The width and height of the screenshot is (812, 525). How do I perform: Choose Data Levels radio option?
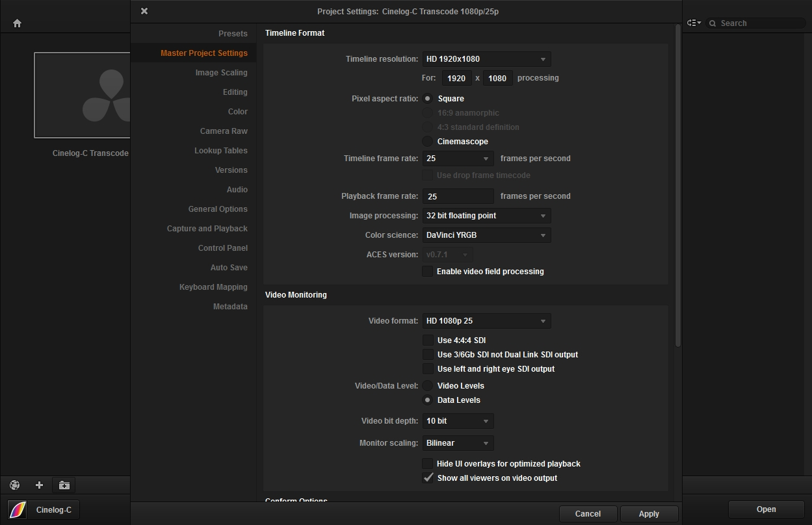pyautogui.click(x=427, y=400)
